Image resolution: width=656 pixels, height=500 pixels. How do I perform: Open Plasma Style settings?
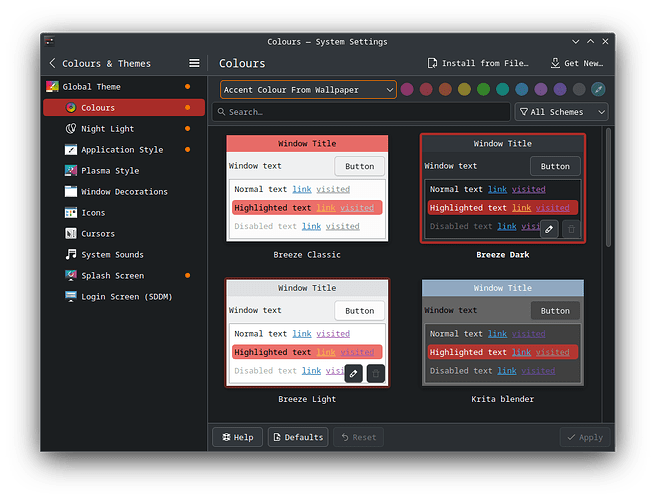coord(124,170)
